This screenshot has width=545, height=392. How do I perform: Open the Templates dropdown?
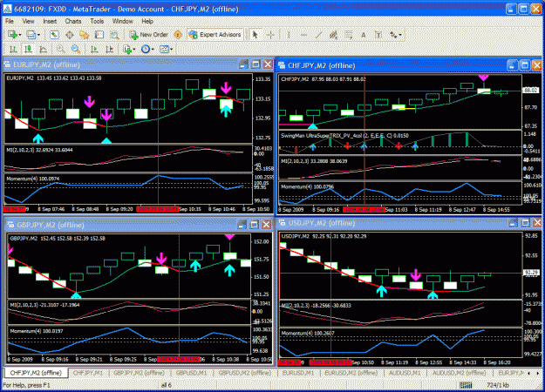tap(166, 50)
